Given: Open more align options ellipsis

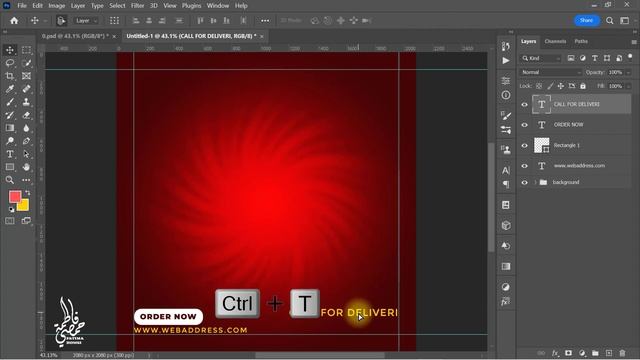Looking at the screenshot, I should point(265,20).
